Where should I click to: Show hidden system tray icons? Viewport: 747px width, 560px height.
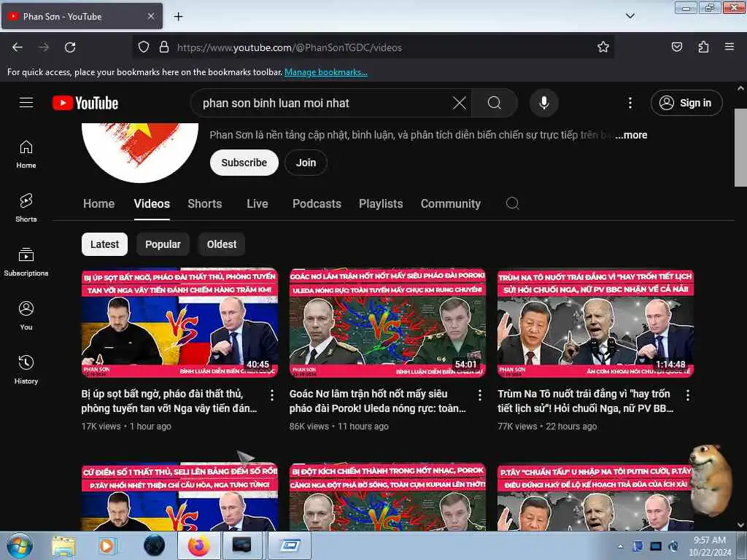pos(620,546)
